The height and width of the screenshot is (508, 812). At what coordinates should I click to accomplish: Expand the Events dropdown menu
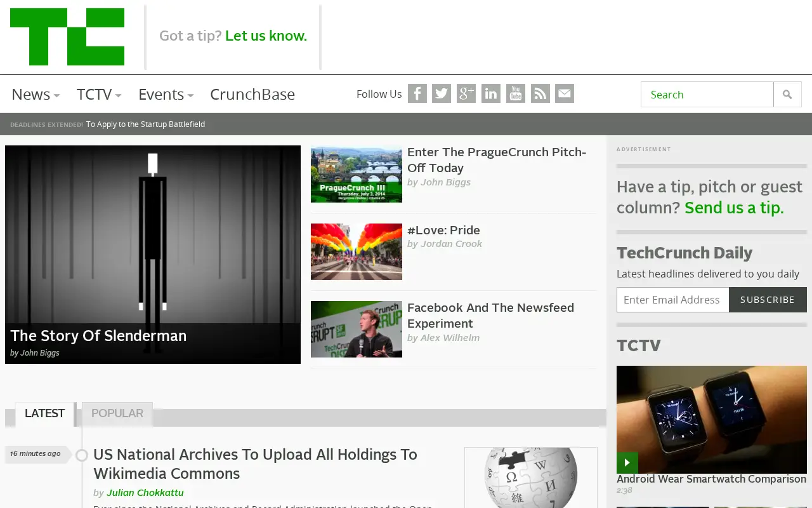tap(166, 95)
